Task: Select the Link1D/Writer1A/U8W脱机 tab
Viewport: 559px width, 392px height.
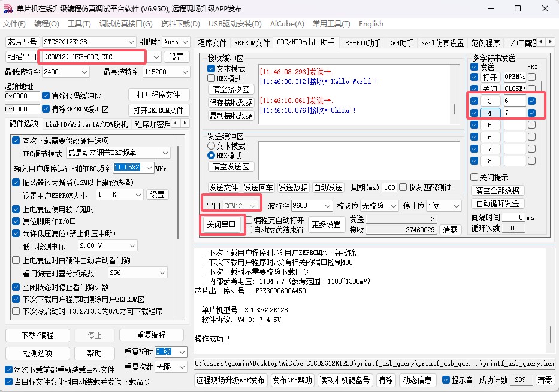Action: [x=86, y=124]
